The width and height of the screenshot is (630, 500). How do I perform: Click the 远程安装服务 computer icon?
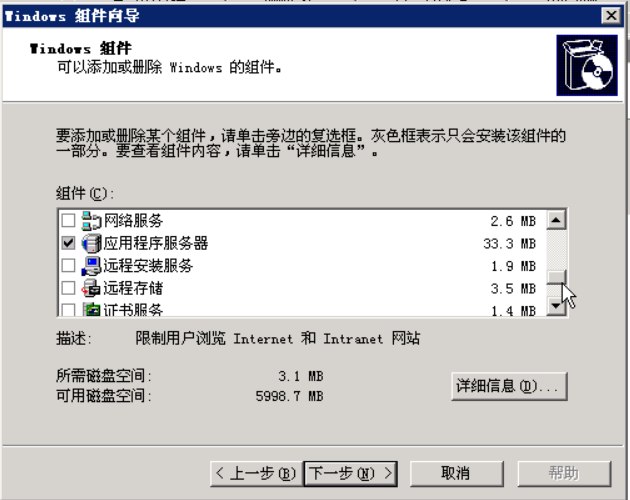[92, 266]
